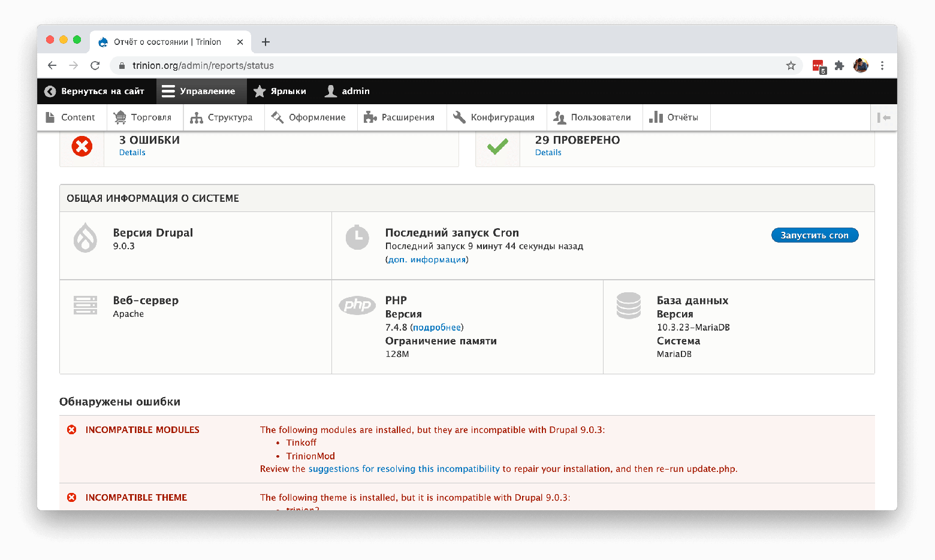Viewport: 935px width, 560px height.
Task: Click the Drupal version value 9.0.3
Action: tap(124, 246)
